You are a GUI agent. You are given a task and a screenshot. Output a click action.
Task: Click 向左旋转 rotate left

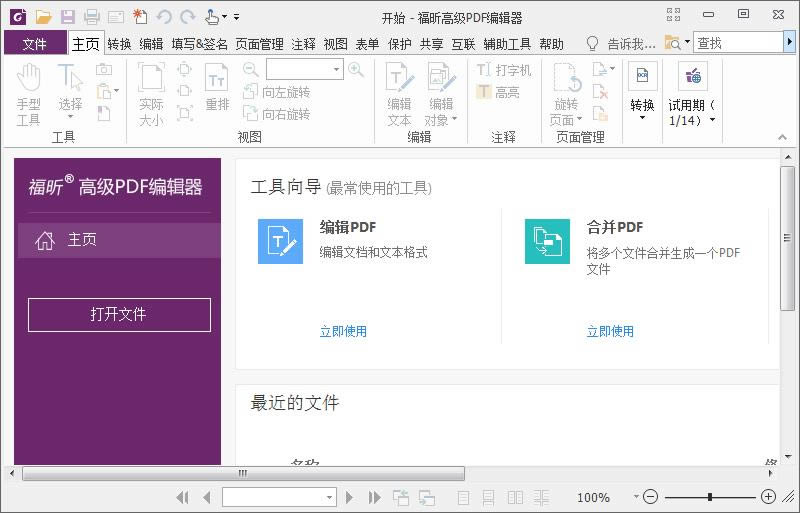(277, 92)
